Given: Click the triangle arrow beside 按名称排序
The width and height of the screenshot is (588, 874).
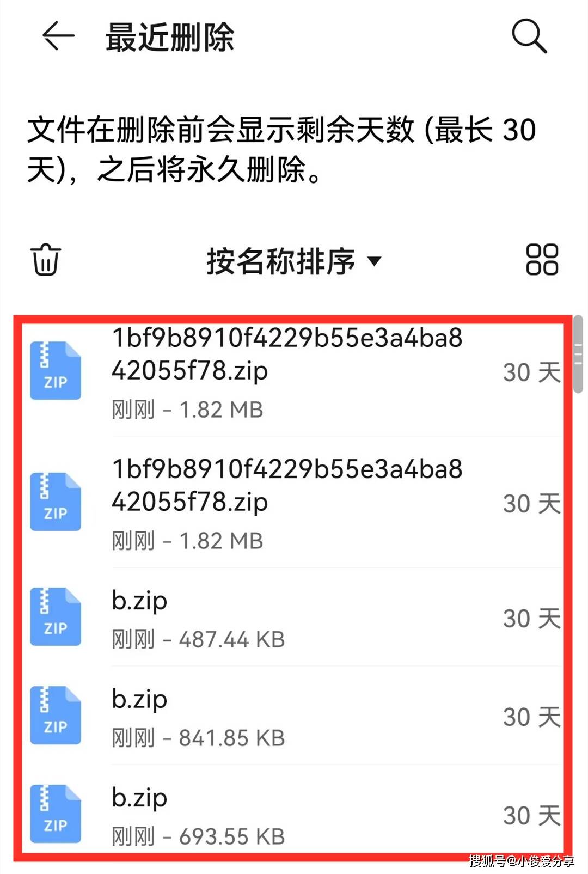Looking at the screenshot, I should pyautogui.click(x=374, y=261).
